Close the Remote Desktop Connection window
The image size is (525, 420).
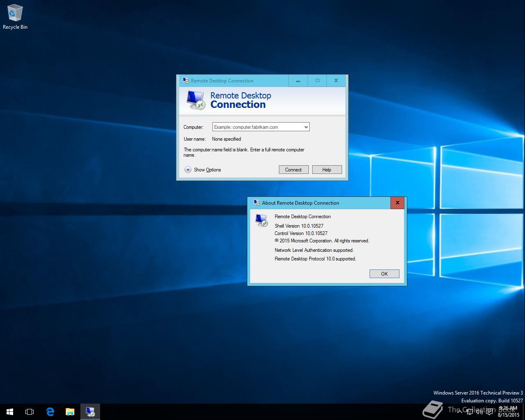336,80
